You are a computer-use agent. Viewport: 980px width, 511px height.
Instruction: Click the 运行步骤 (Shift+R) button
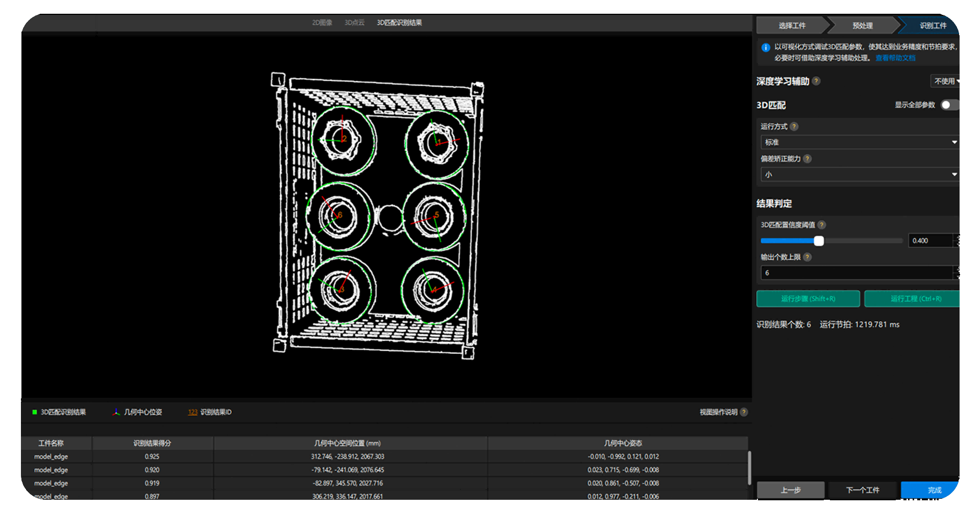pos(808,299)
